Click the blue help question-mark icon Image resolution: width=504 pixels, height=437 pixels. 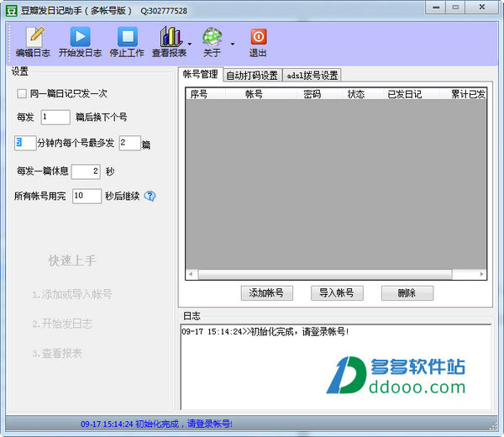[150, 196]
